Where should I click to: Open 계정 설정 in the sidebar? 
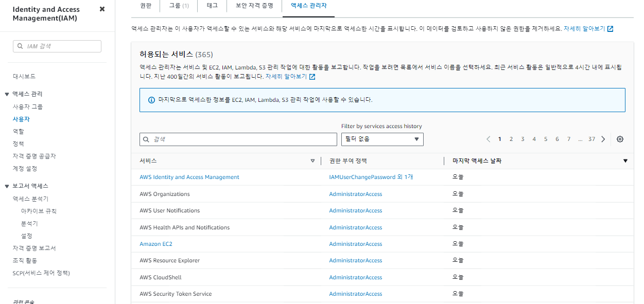tap(25, 168)
